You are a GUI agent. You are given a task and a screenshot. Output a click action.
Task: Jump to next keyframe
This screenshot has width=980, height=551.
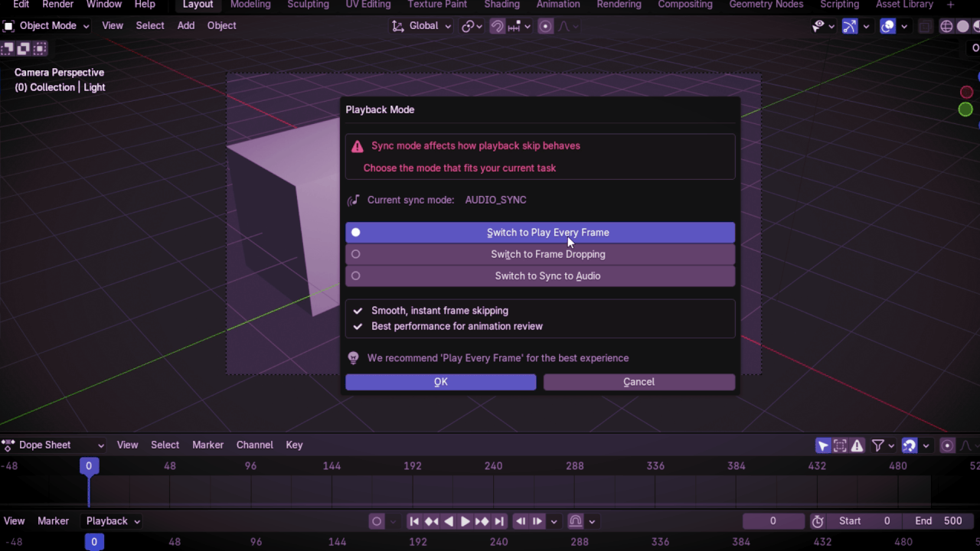[482, 521]
